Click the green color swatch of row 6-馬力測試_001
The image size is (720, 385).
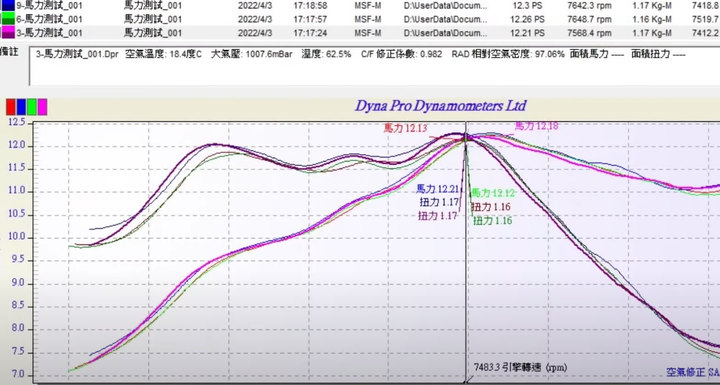[x=8, y=19]
